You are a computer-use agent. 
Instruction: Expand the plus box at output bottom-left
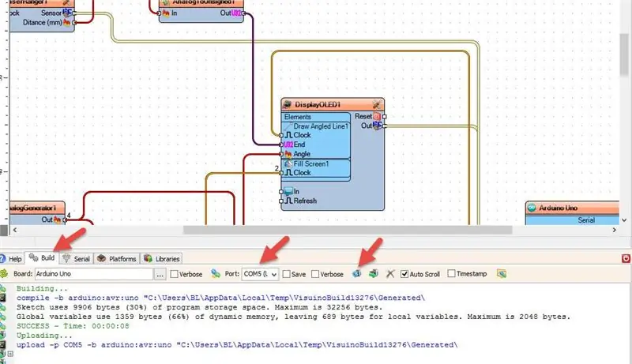pyautogui.click(x=10, y=354)
